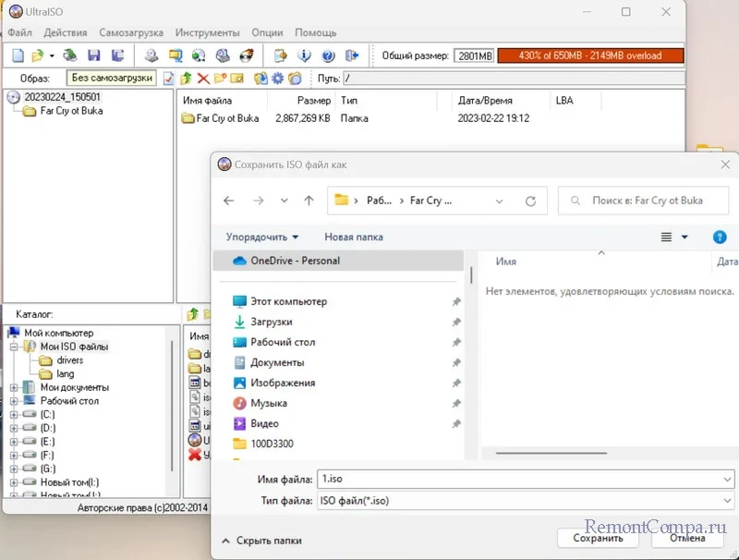
Task: Open the Опции menu
Action: (267, 32)
